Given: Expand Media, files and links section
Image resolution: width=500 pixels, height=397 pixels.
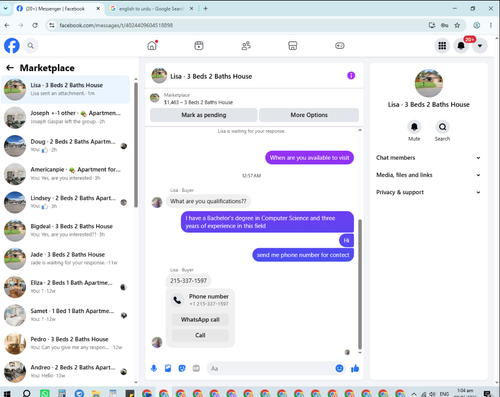Looking at the screenshot, I should (x=428, y=175).
